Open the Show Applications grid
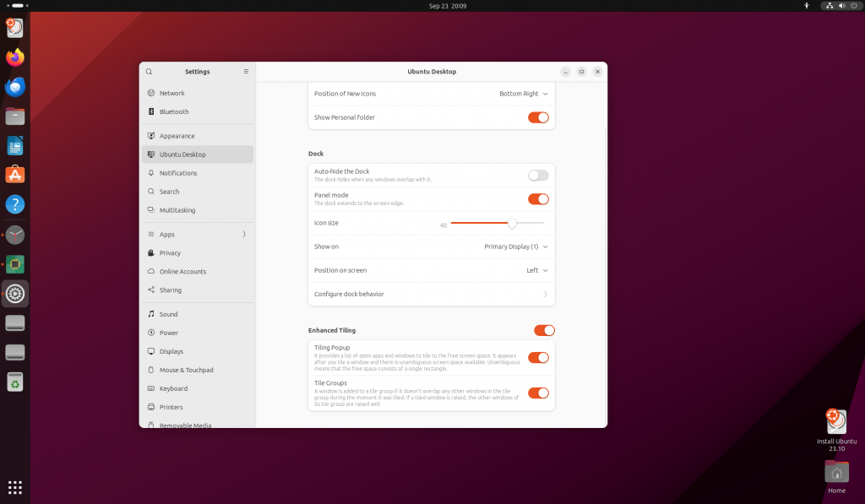The width and height of the screenshot is (865, 504). pos(14,487)
